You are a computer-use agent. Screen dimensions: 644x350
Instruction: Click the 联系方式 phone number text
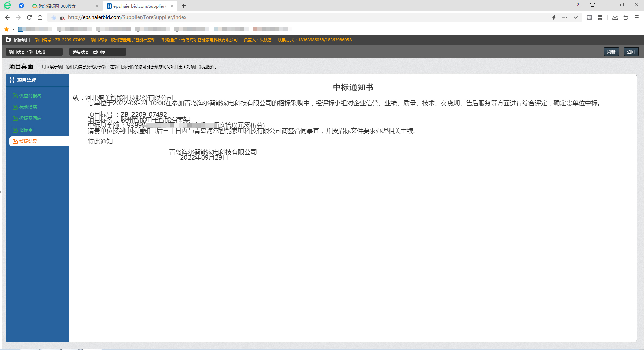[x=315, y=40]
